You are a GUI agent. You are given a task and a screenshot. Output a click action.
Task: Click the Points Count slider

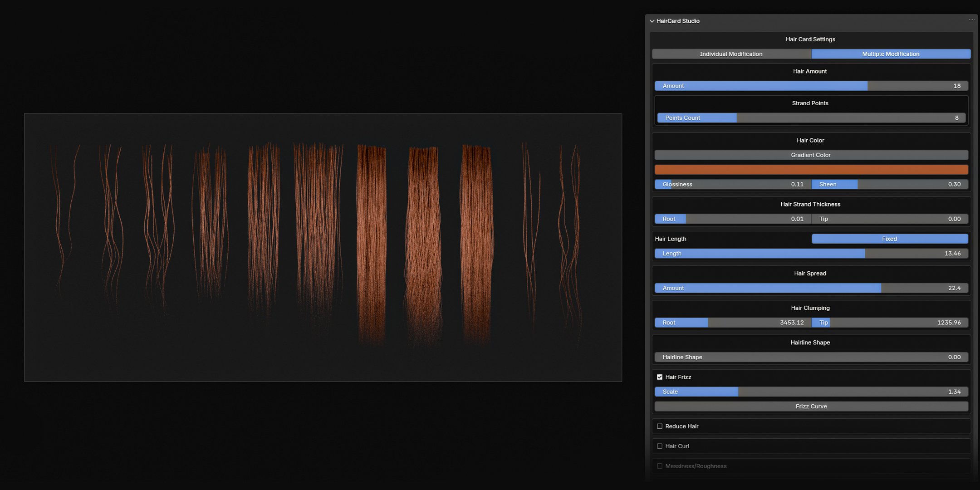811,118
